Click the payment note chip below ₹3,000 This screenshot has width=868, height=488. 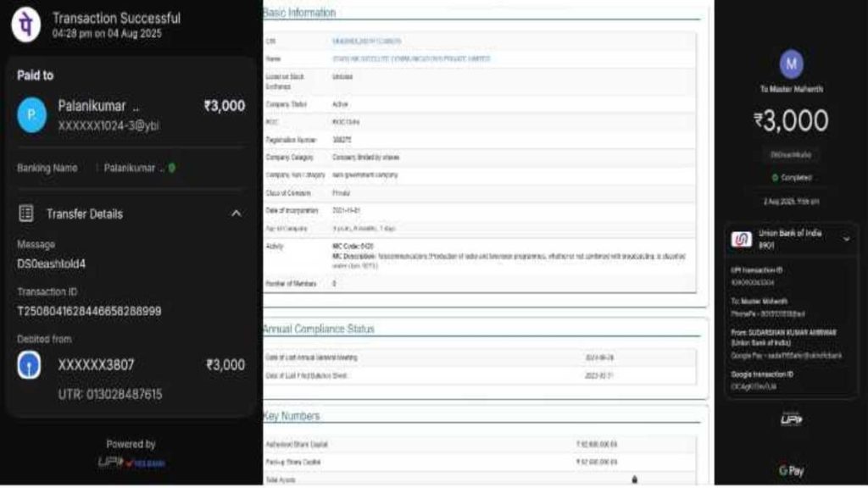point(791,155)
